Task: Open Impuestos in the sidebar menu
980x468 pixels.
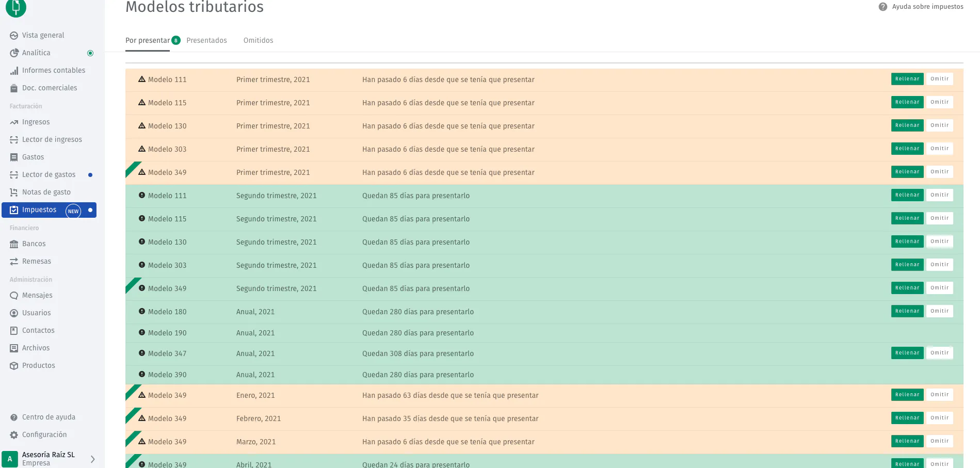Action: pos(39,210)
